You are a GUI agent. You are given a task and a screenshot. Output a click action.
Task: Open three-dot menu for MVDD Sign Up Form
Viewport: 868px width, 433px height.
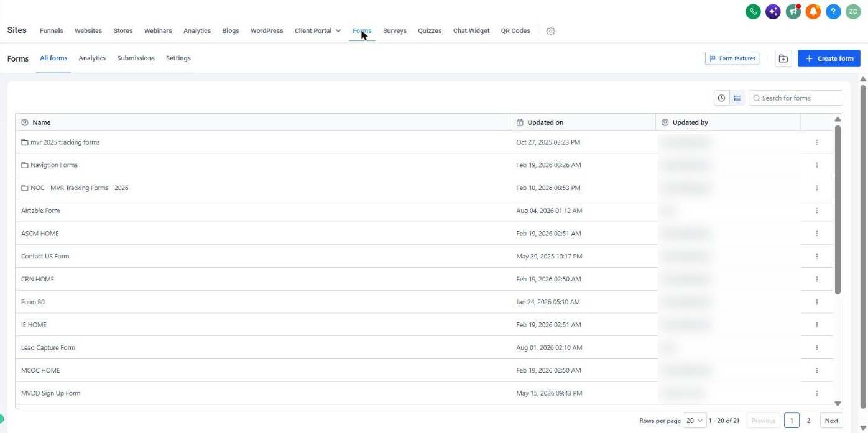point(816,393)
